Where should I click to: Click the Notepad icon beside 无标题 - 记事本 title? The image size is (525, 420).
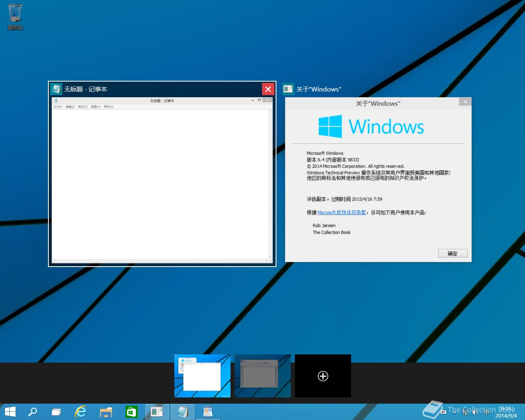point(56,89)
